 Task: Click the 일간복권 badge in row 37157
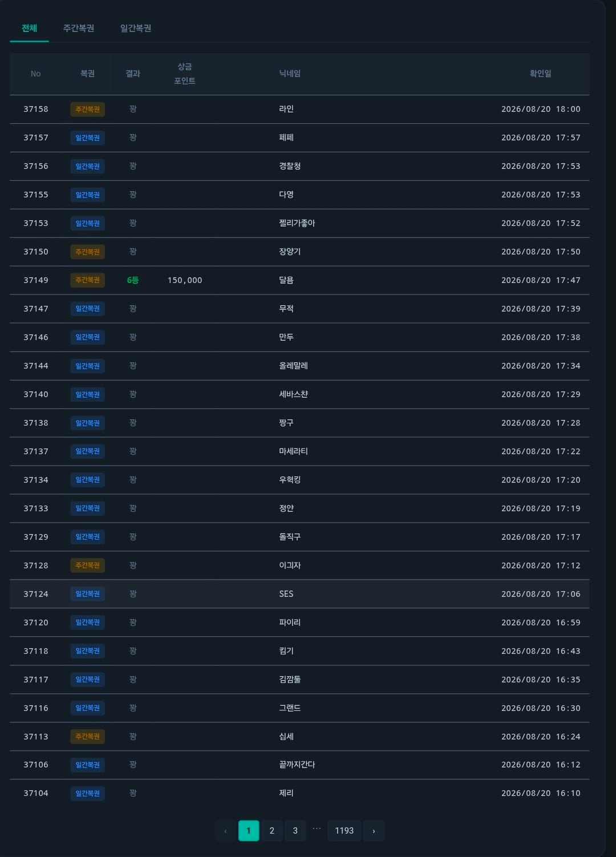click(x=87, y=138)
